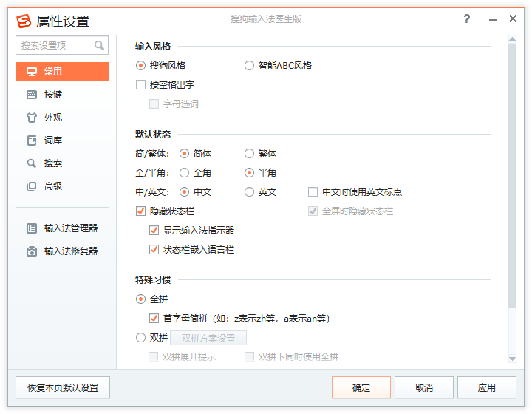Confirm with the 确定 button
Viewport: 532px width, 414px height.
361,387
